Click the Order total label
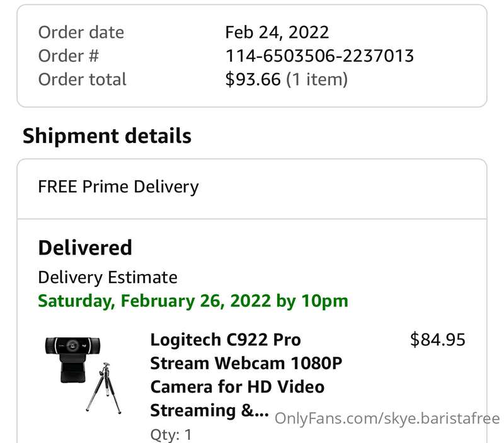 click(x=83, y=79)
